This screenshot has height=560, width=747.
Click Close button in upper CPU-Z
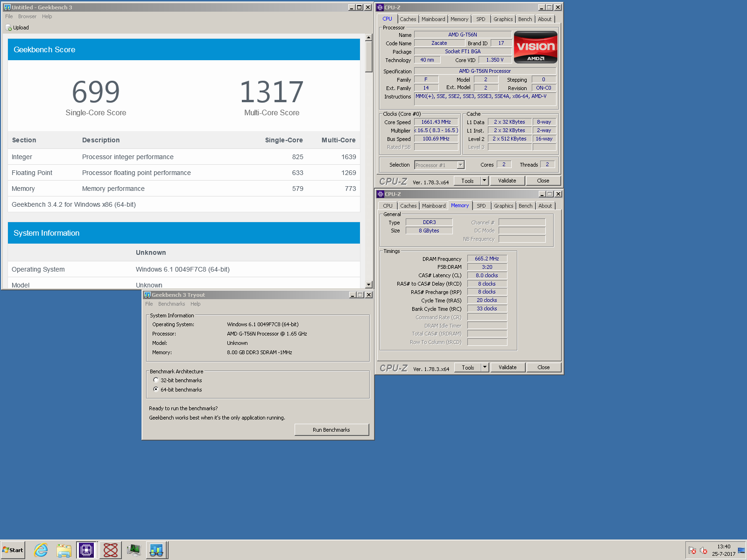[543, 181]
